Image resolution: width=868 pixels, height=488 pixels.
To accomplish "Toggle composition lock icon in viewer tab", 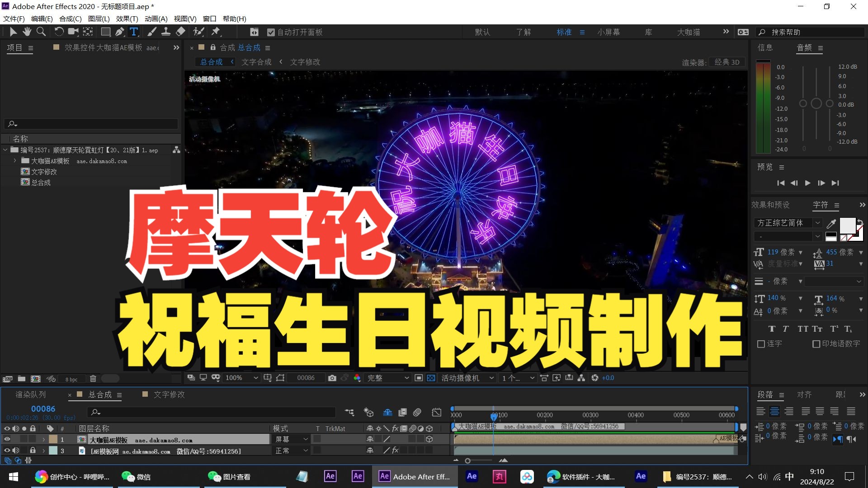I will (x=213, y=47).
